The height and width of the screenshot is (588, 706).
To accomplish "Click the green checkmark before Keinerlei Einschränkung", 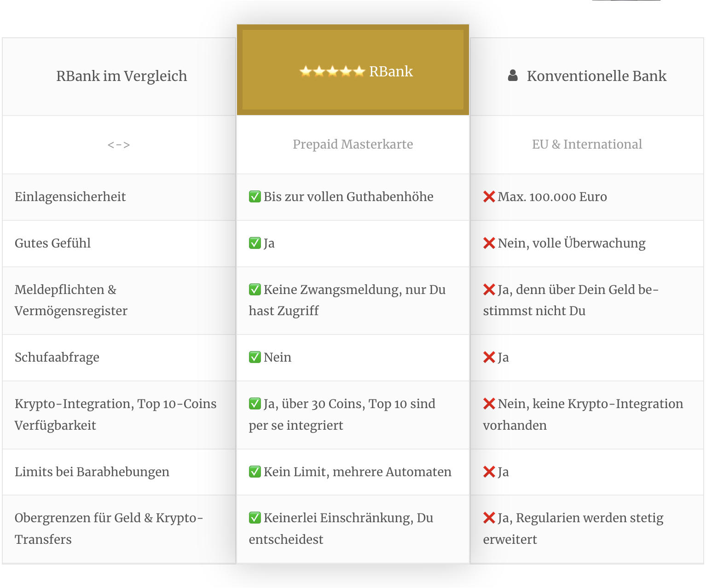I will [x=255, y=518].
